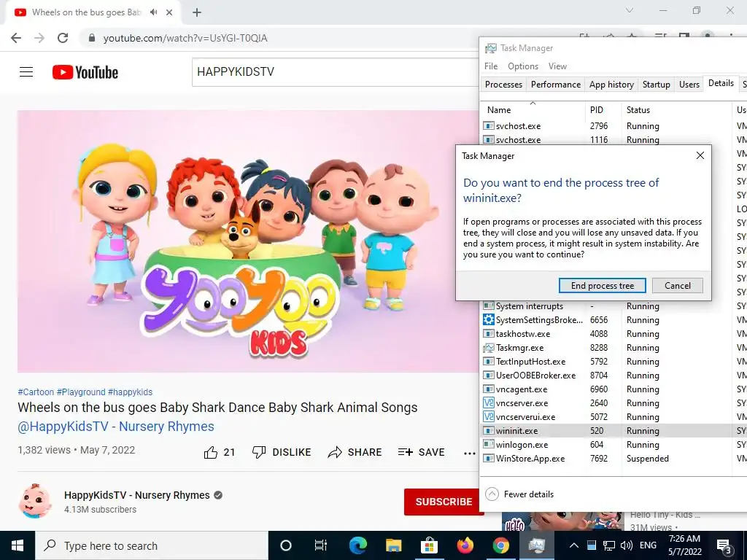The width and height of the screenshot is (747, 560).
Task: Select the WinStore.App.exe process row
Action: click(x=614, y=458)
